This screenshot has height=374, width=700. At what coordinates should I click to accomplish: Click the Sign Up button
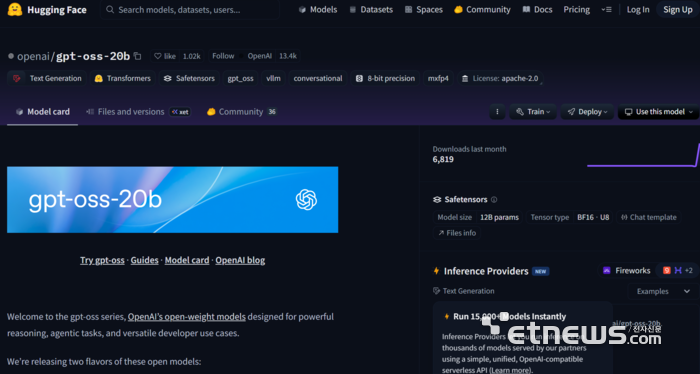click(677, 9)
